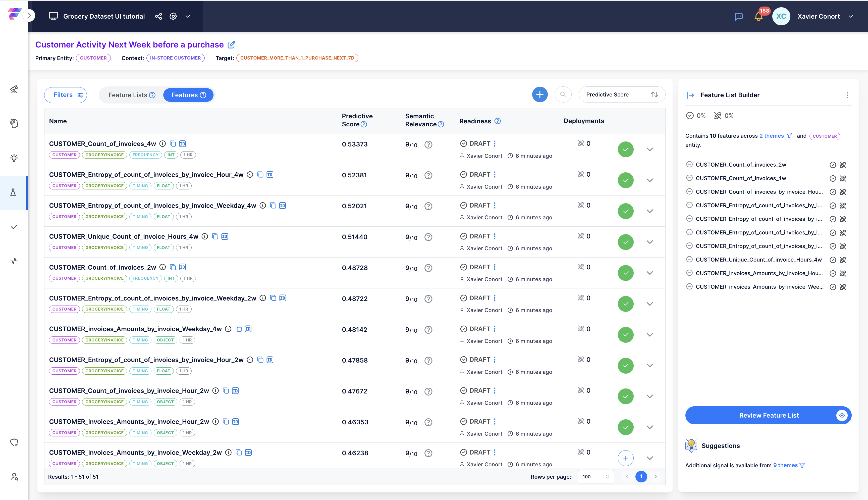
Task: Add CUSTOMER_invoices_Amounts_by_invoice_Weekday_2w with plus toggle
Action: pos(625,458)
